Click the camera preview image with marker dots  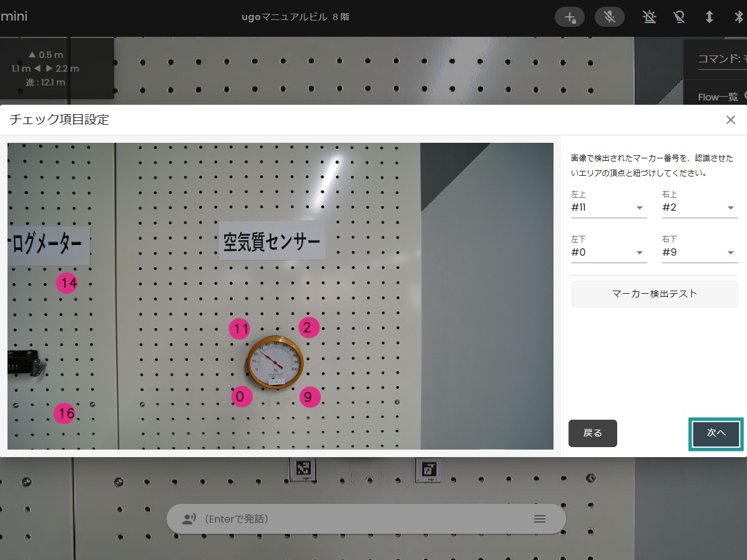point(280,297)
